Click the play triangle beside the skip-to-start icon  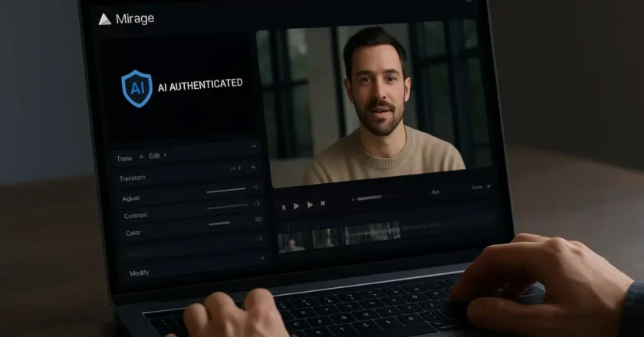tap(296, 206)
